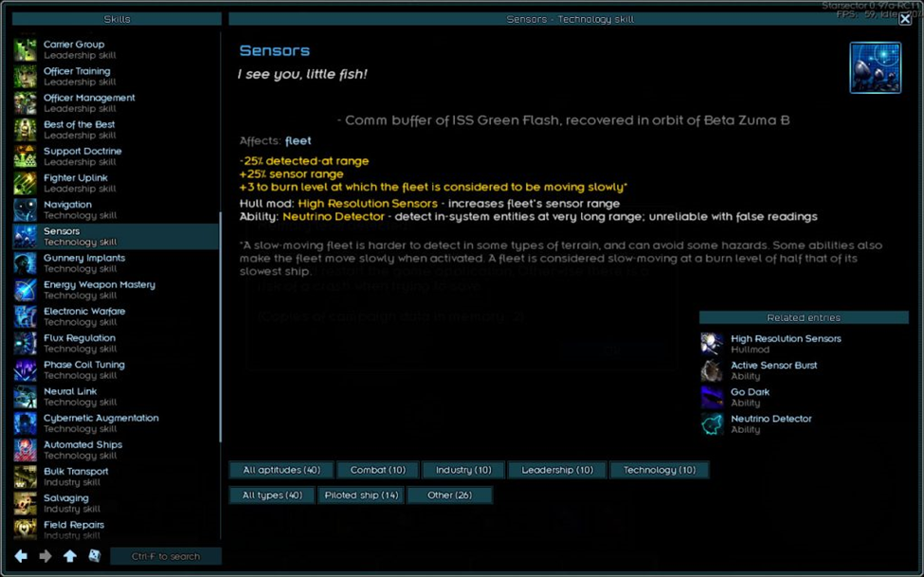Image resolution: width=924 pixels, height=577 pixels.
Task: Filter skills by Technology (10) aptitude
Action: point(659,470)
